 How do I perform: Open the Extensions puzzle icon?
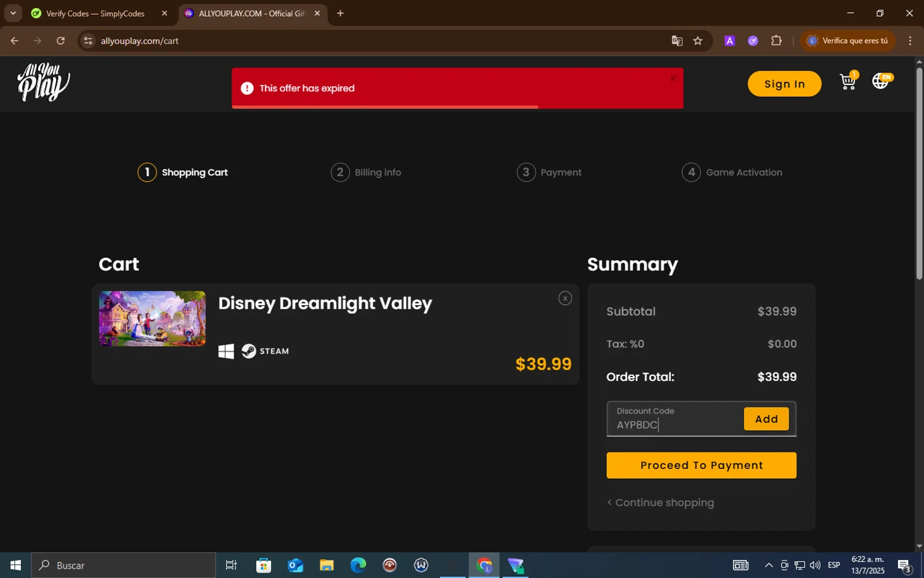[776, 41]
